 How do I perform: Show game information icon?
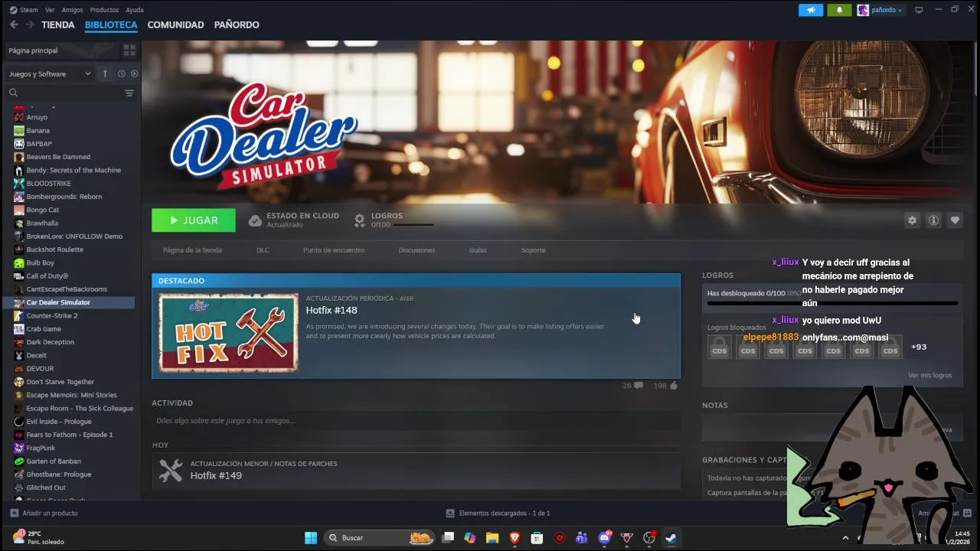[933, 220]
